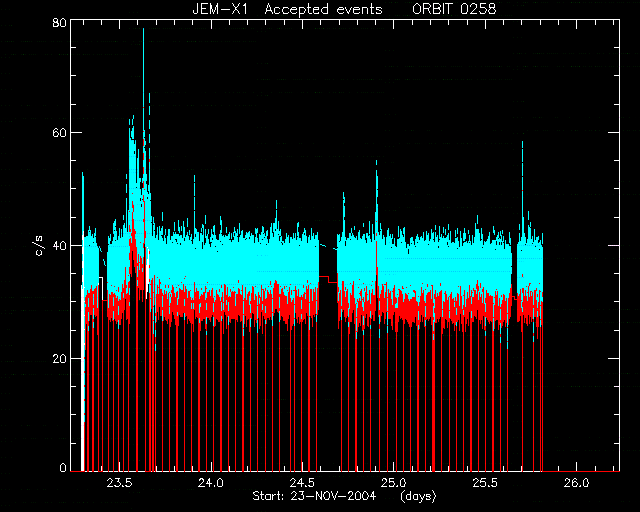
Task: Click the c/s y-axis label
Action: click(39, 245)
